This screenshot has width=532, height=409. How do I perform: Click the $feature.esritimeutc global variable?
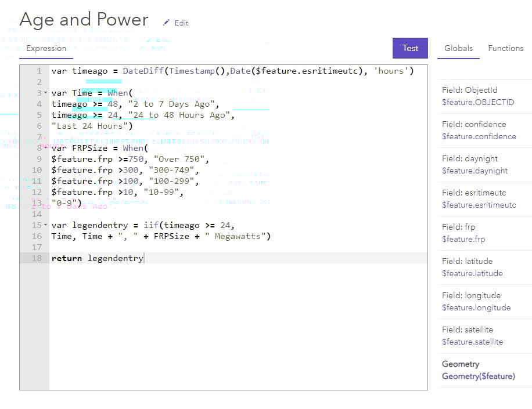pyautogui.click(x=479, y=205)
